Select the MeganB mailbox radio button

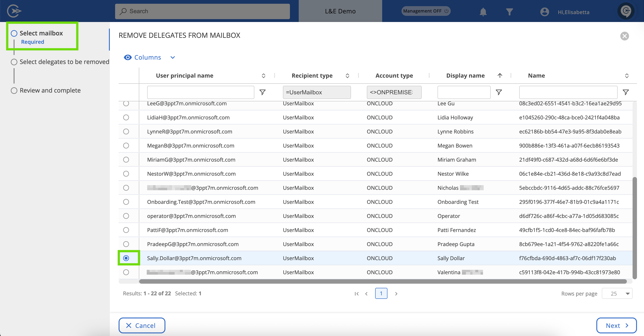tap(126, 145)
